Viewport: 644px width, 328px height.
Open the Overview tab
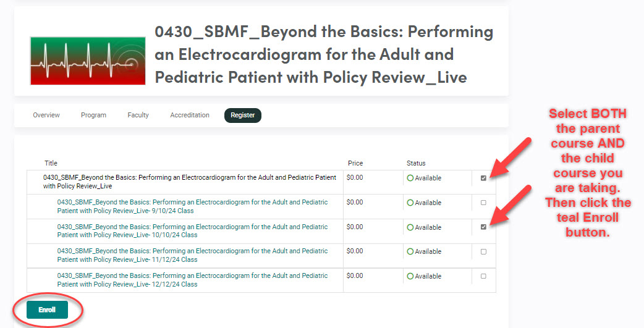click(46, 116)
